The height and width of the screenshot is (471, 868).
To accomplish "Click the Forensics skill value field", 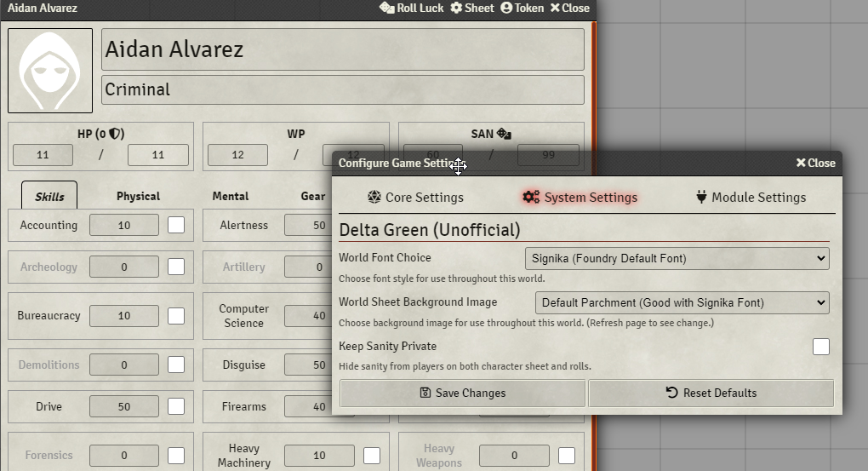I will [124, 456].
